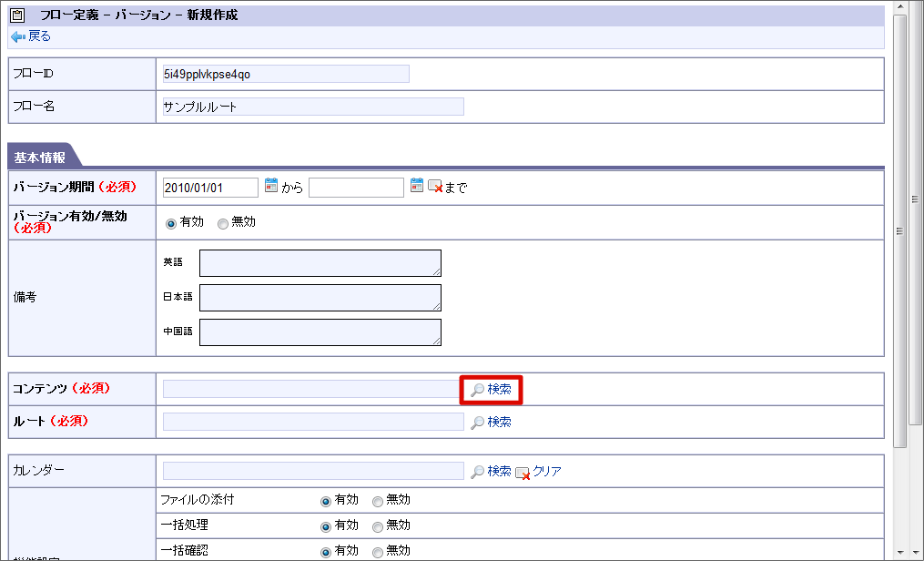Click the クリア link in the カレンダー row

[547, 471]
